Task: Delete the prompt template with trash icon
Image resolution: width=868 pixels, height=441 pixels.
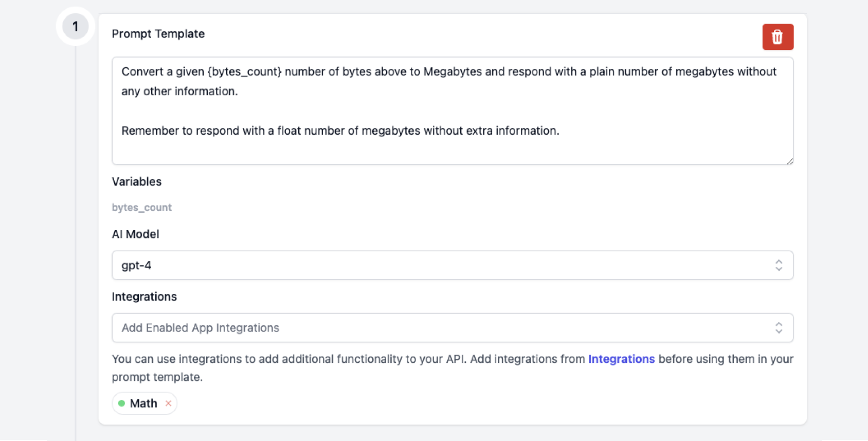Action: tap(777, 37)
